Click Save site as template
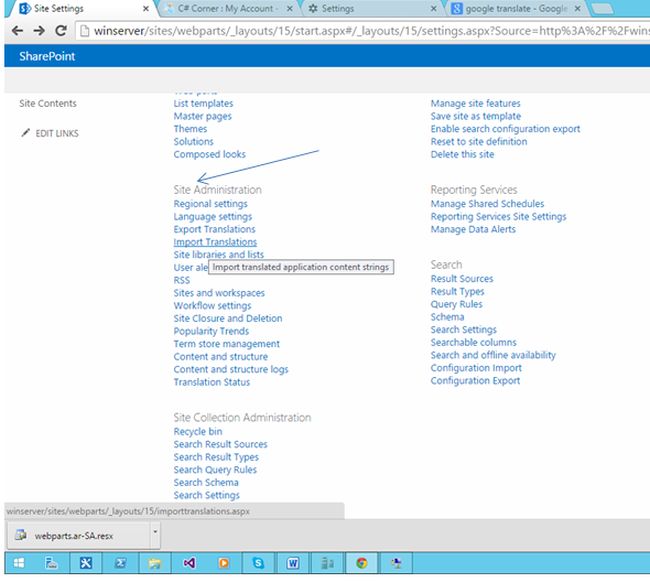The width and height of the screenshot is (650, 583). click(x=476, y=117)
